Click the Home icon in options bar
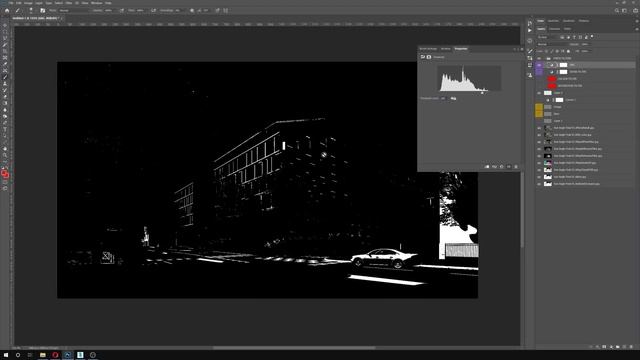 pyautogui.click(x=7, y=11)
